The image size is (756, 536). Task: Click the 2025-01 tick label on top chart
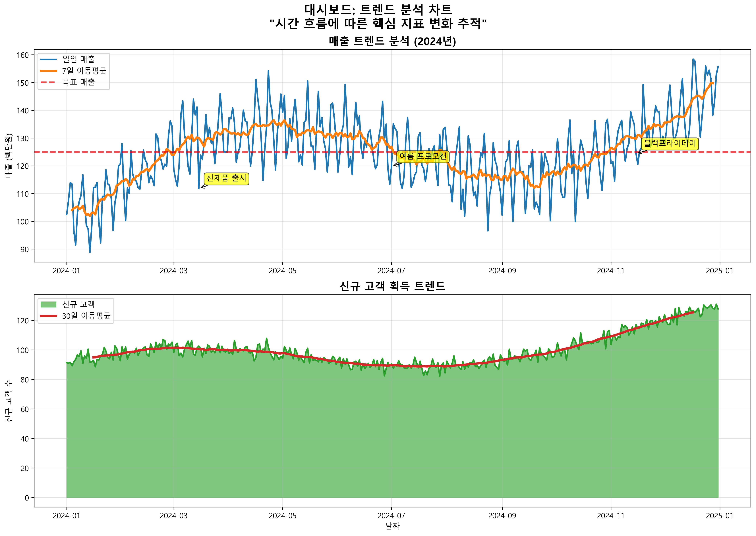[719, 271]
